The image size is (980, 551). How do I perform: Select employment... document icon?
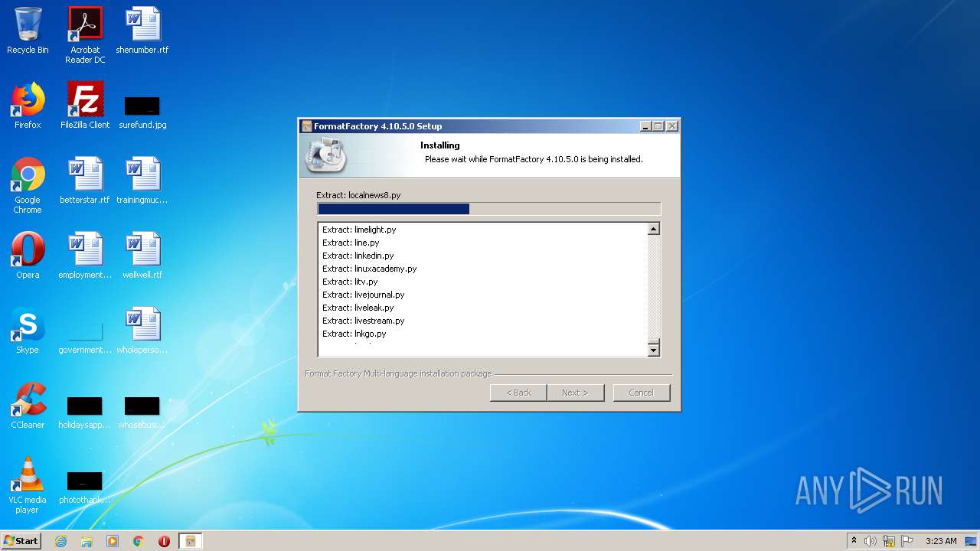tap(85, 256)
